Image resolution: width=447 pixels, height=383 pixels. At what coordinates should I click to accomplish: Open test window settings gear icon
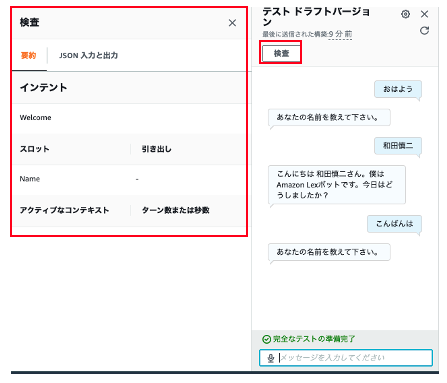click(405, 14)
